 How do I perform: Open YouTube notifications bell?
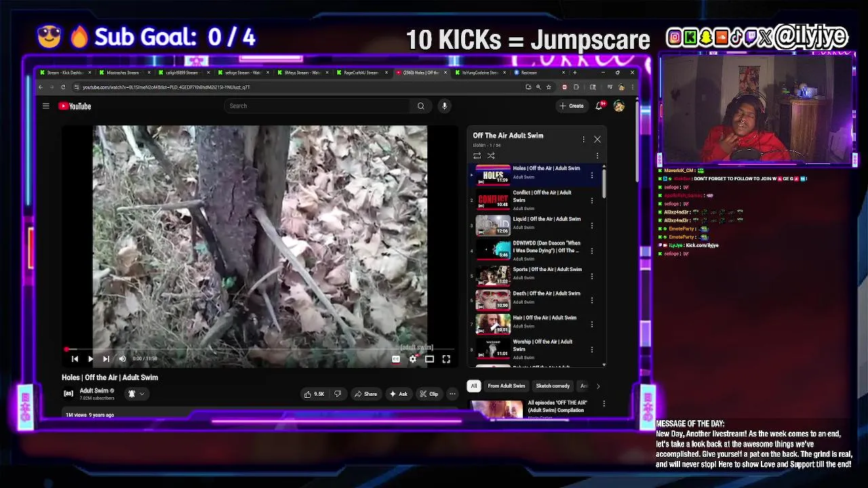pyautogui.click(x=599, y=106)
